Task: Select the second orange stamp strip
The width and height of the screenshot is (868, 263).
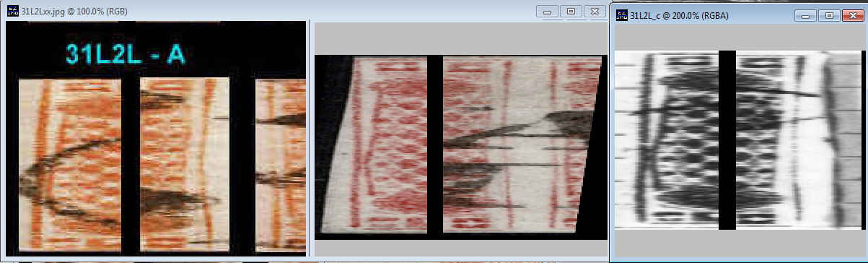Action: [x=184, y=165]
